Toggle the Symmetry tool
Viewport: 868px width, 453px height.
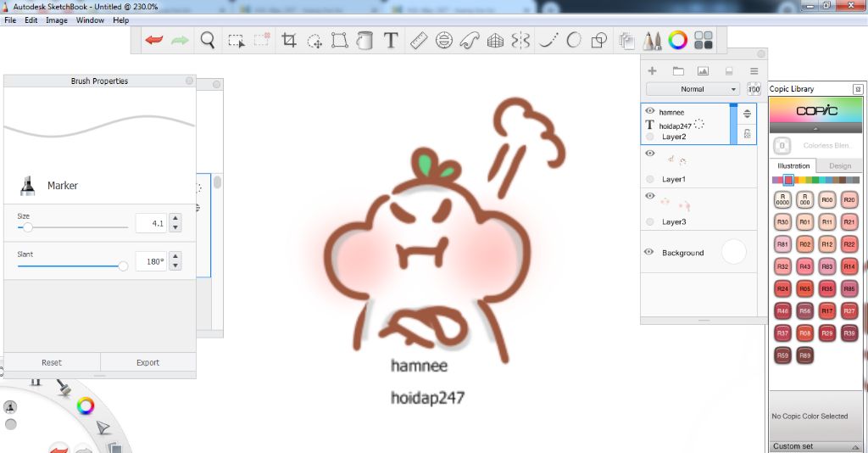coord(521,41)
